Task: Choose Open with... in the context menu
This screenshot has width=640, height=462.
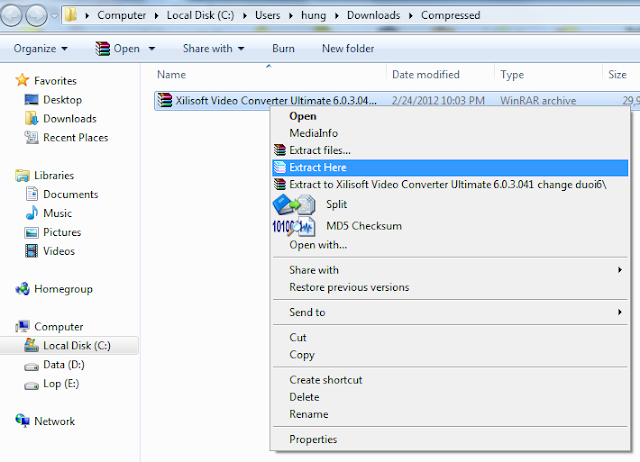Action: click(x=450, y=245)
